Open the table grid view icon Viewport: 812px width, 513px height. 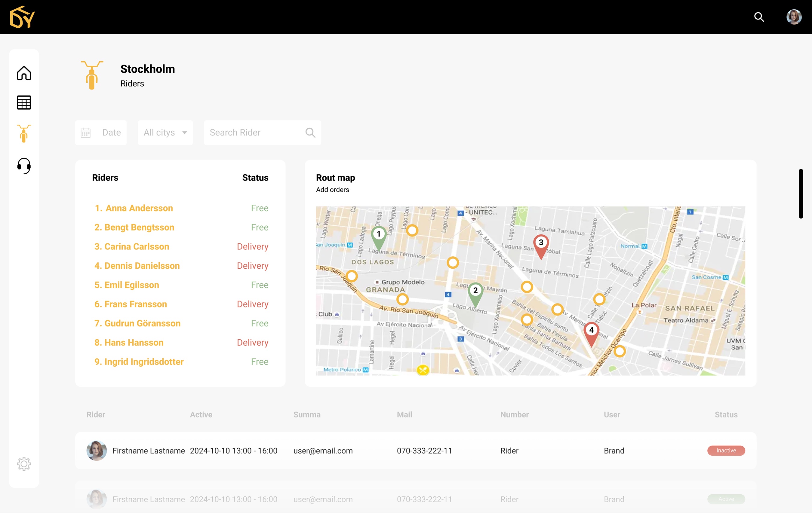click(24, 102)
